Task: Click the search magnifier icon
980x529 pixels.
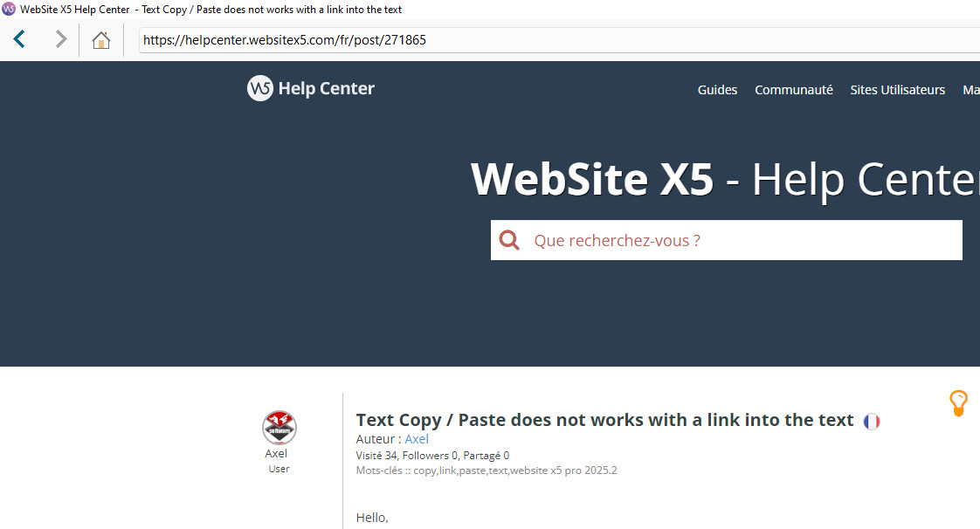Action: (509, 240)
